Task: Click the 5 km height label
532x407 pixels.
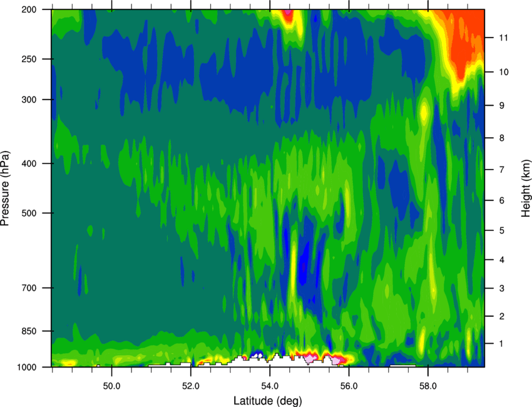Action: click(x=501, y=230)
